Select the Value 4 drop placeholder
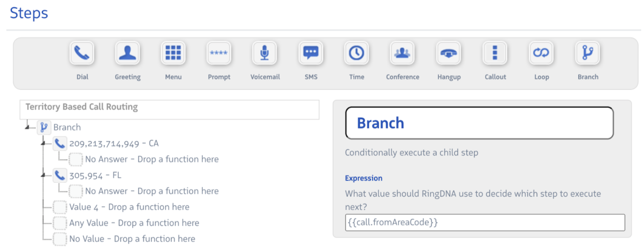Image resolution: width=644 pixels, height=249 pixels. (x=60, y=207)
